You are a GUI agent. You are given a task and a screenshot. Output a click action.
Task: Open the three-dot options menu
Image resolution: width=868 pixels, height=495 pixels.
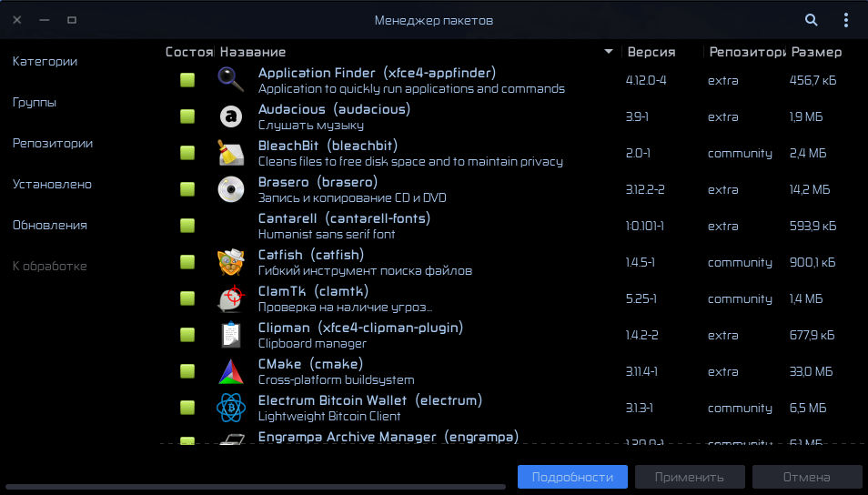tap(846, 20)
